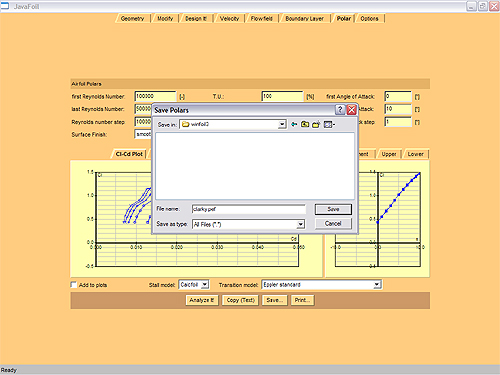Click the Surface Finish field
The width and height of the screenshot is (500, 375).
coord(143,134)
